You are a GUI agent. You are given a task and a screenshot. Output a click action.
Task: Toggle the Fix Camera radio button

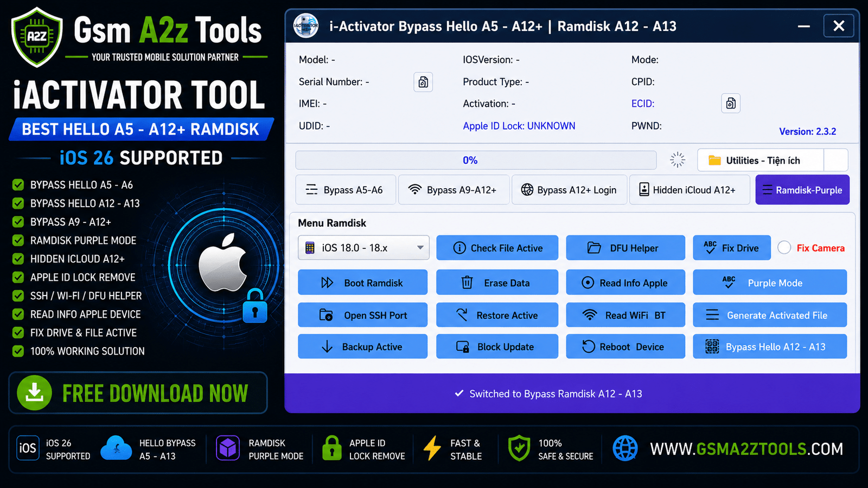point(784,247)
